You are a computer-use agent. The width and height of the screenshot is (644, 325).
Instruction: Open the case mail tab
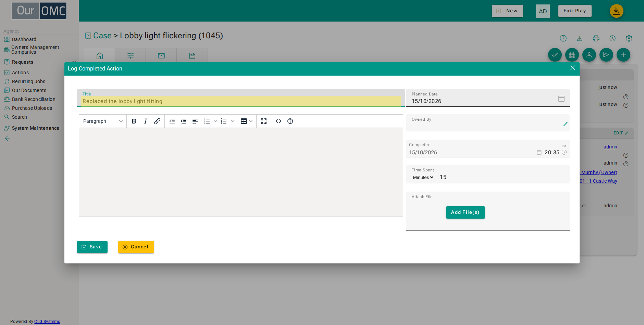pos(161,56)
